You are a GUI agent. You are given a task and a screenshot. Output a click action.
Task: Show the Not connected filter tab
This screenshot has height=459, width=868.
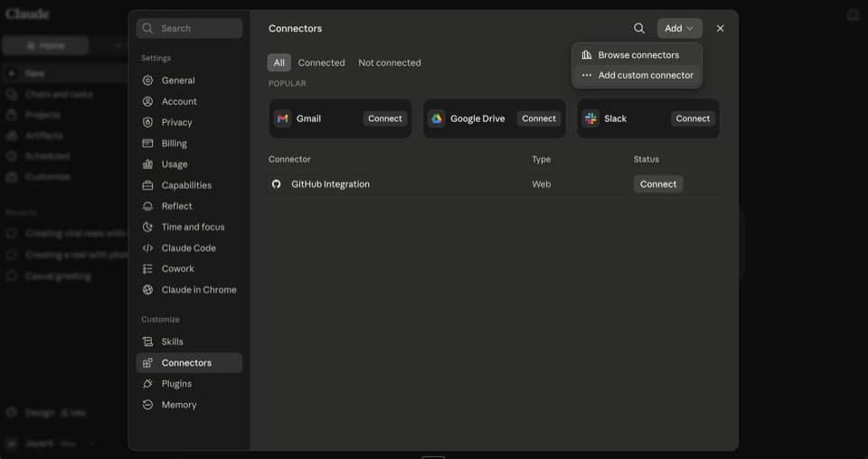(x=389, y=62)
